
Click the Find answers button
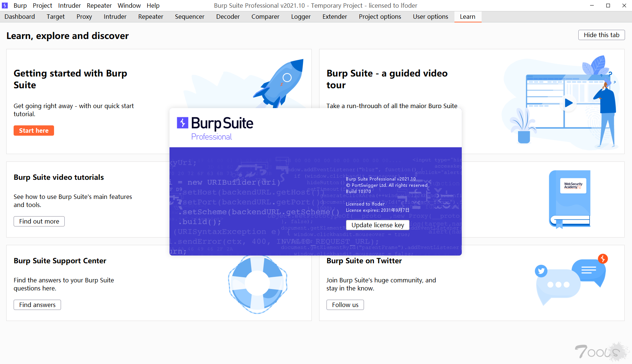[37, 305]
